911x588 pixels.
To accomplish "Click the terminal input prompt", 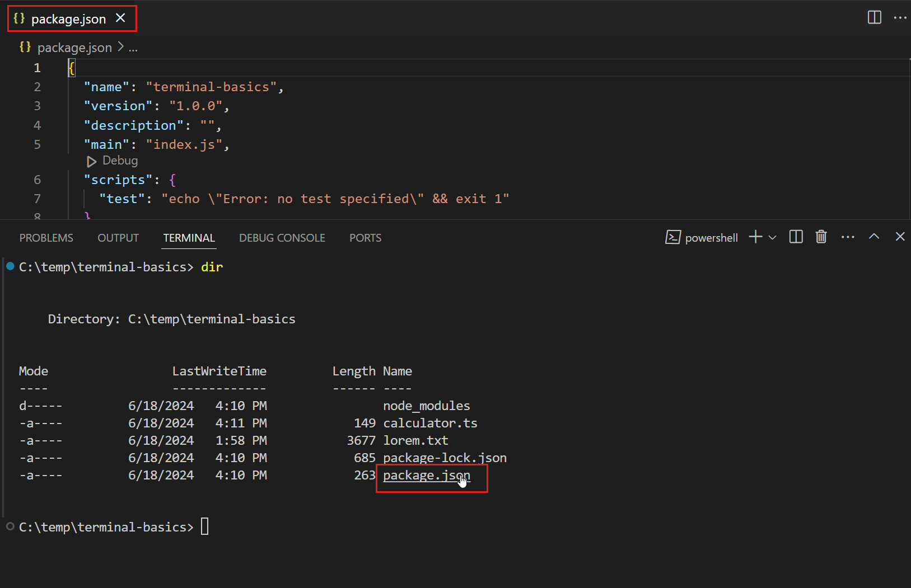I will tap(205, 526).
